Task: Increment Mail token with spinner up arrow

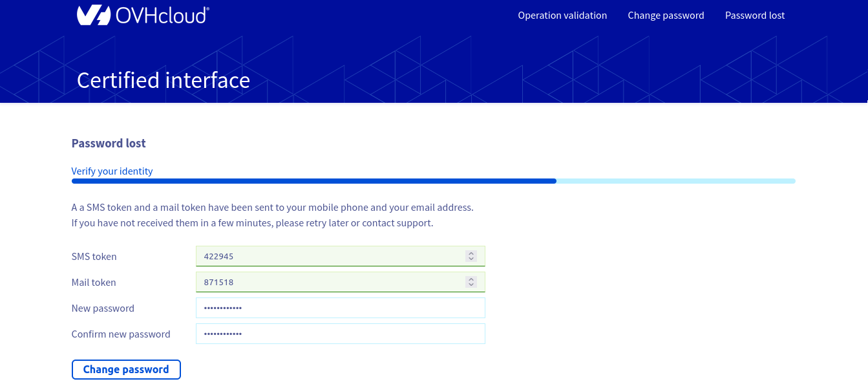Action: 471,279
